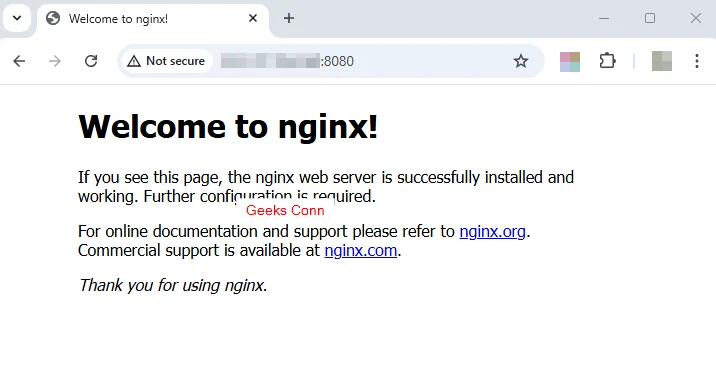716x382 pixels.
Task: View the Not secure site information
Action: click(166, 61)
